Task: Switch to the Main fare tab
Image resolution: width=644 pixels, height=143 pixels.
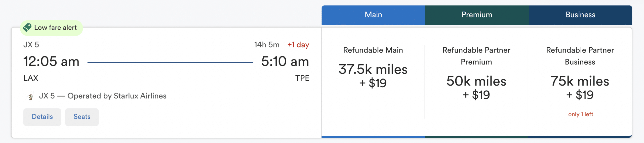Action: click(373, 15)
